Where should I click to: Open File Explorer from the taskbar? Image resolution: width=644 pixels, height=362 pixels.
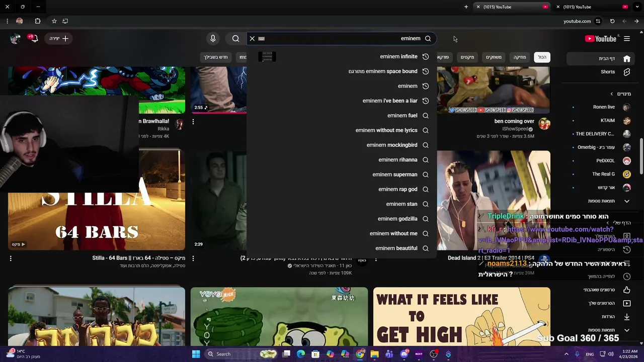pos(374,354)
